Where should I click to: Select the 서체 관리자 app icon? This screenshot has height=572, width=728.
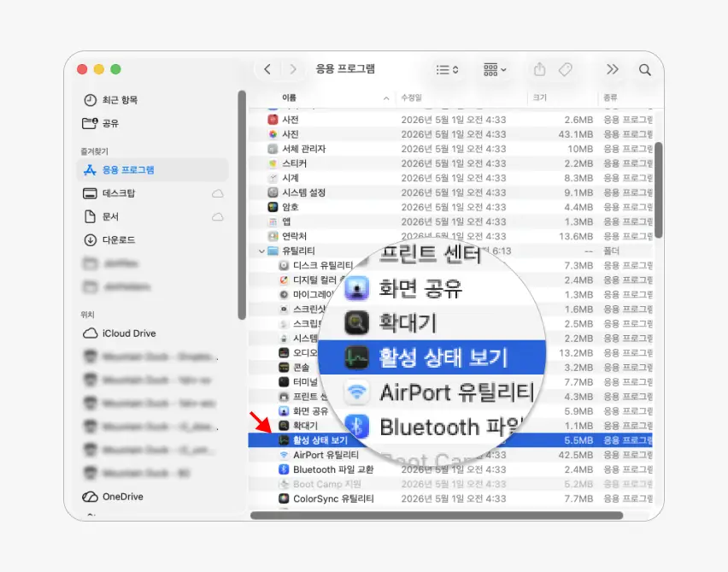pyautogui.click(x=273, y=149)
